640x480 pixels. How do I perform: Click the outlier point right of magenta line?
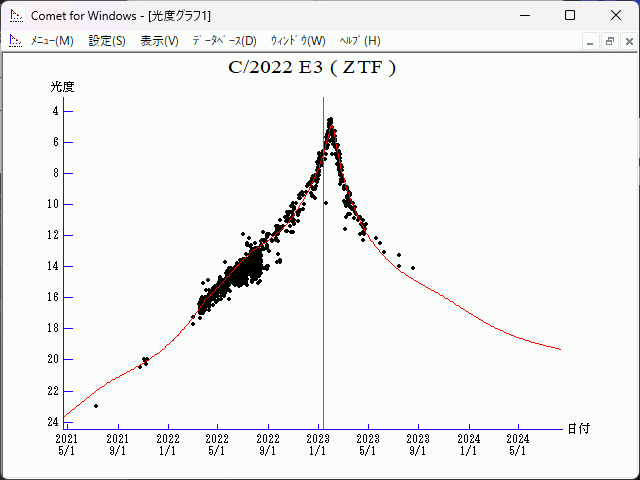326,203
